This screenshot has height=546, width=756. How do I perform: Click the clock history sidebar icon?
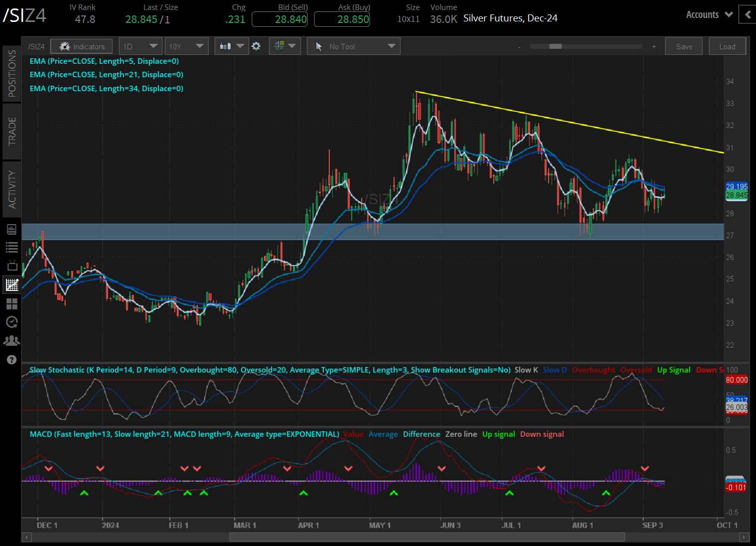pos(12,322)
